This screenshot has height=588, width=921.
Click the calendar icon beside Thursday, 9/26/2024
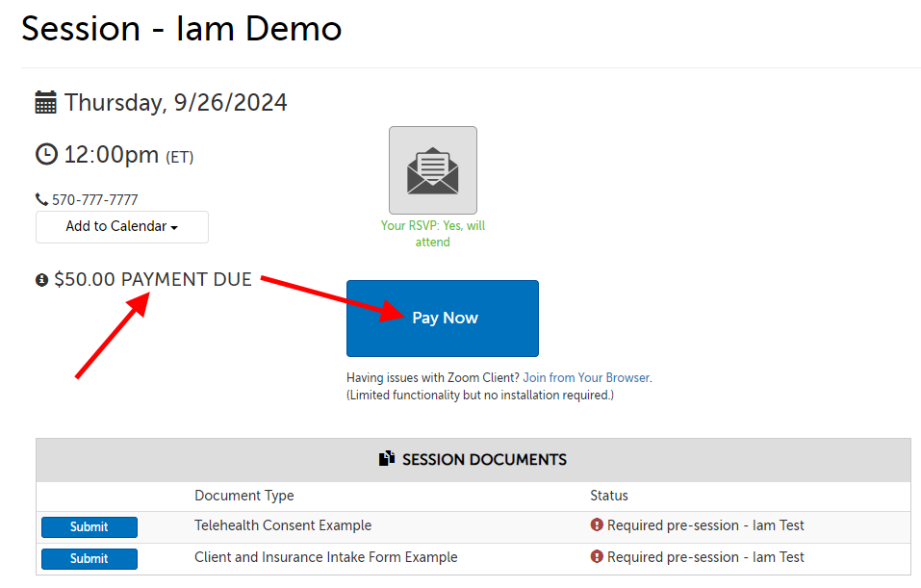click(x=43, y=101)
